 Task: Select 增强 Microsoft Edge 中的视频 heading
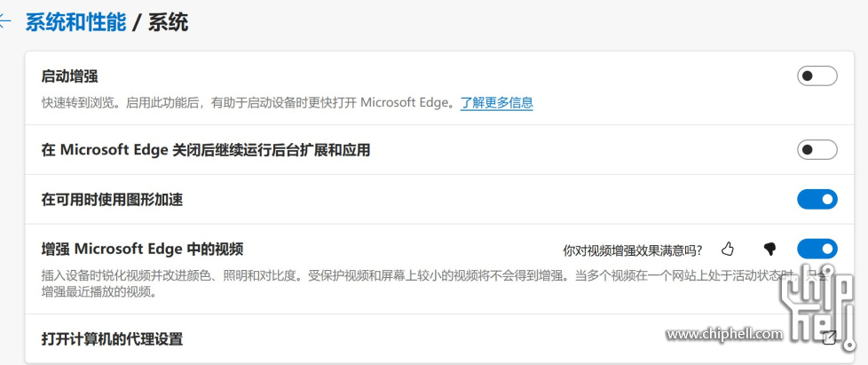pos(142,250)
